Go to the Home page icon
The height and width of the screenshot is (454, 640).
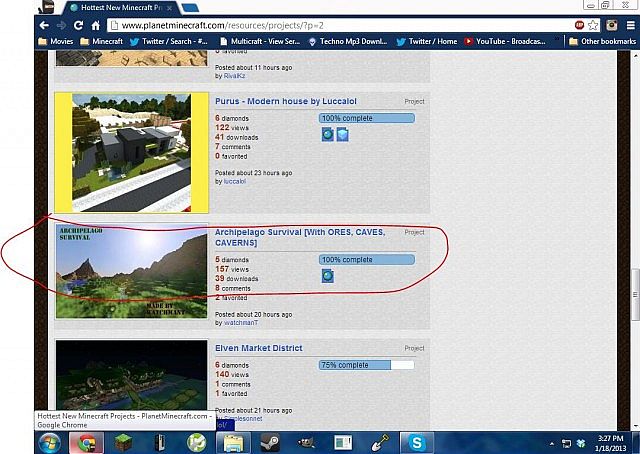tap(96, 26)
